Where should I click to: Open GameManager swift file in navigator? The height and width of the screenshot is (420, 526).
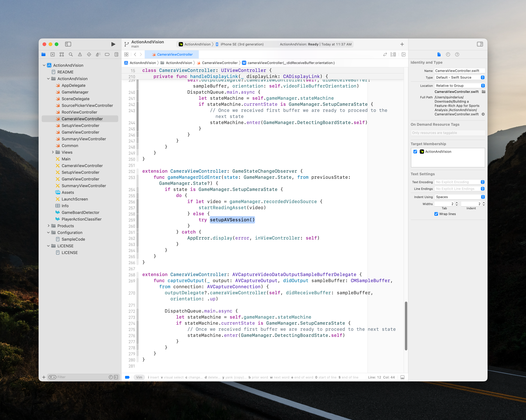click(75, 92)
